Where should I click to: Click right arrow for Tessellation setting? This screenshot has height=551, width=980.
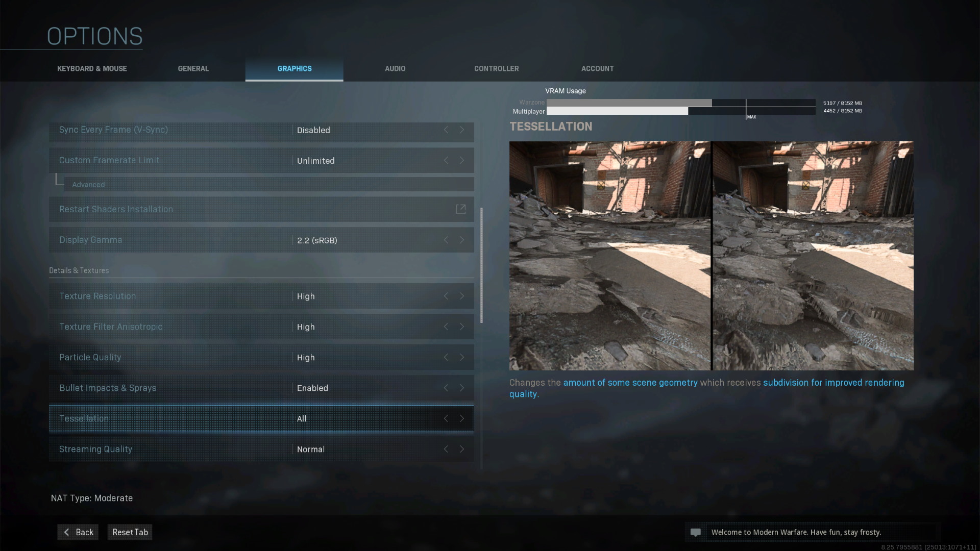(x=462, y=418)
